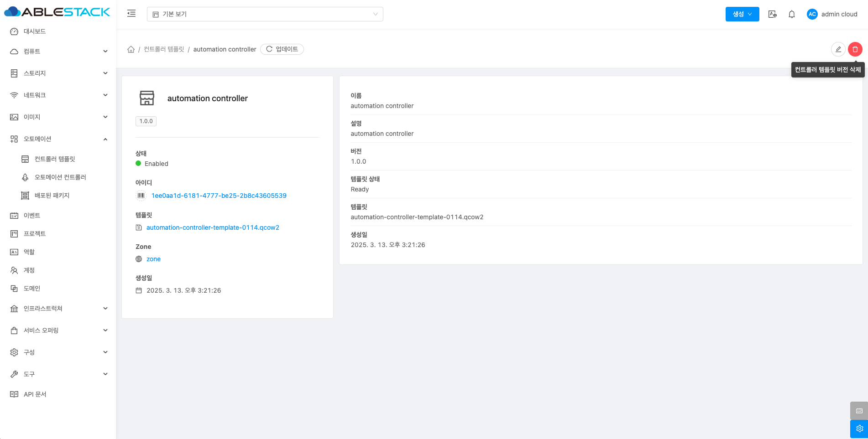The image size is (868, 439).
Task: Click the admin cloud user name
Action: point(839,14)
